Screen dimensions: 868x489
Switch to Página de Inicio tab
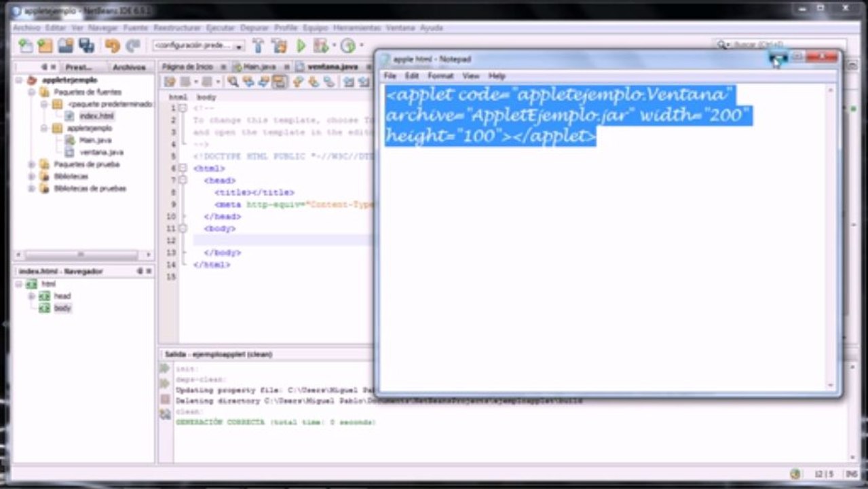pos(187,67)
